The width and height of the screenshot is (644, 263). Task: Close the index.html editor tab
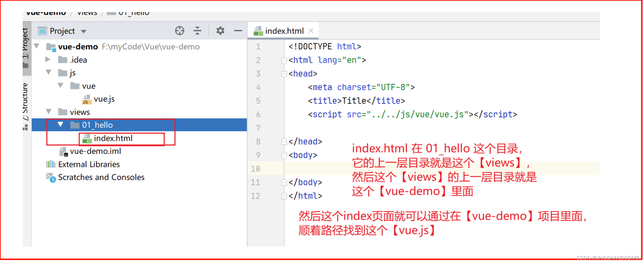point(311,31)
